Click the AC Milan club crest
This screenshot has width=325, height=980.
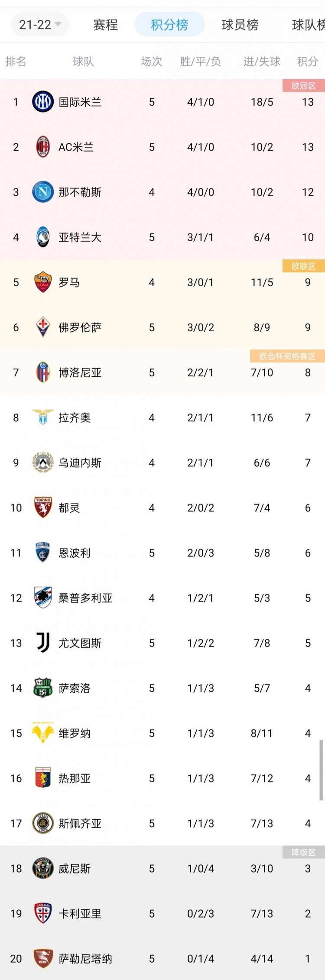(42, 147)
